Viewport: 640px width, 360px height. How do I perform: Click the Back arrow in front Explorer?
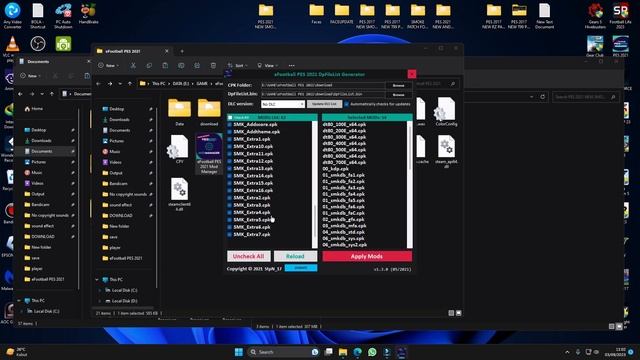pyautogui.click(x=99, y=84)
